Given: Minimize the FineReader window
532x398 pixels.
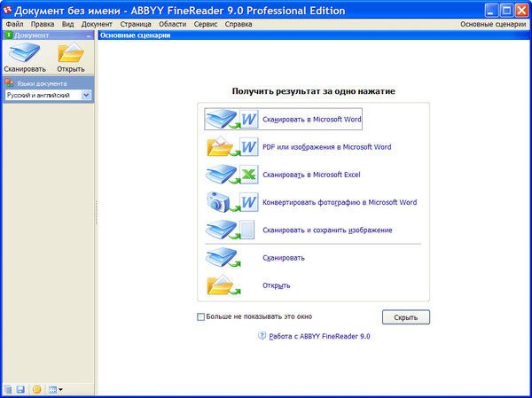Looking at the screenshot, I should pyautogui.click(x=491, y=11).
